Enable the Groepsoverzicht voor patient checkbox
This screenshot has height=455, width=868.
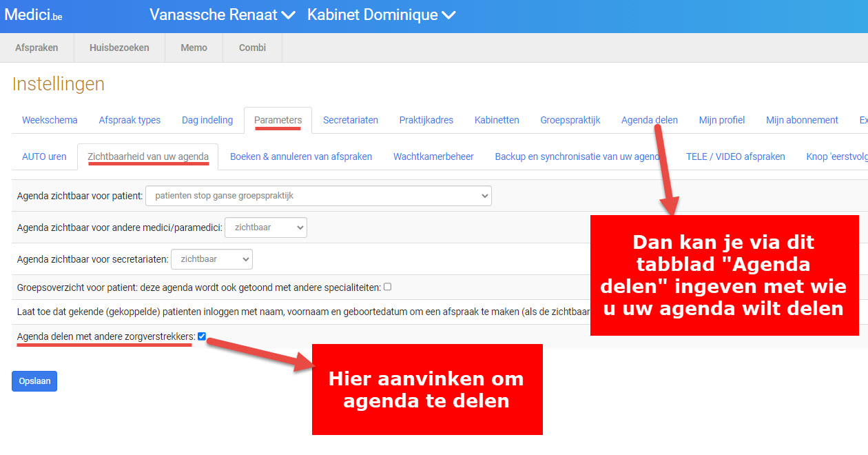[387, 287]
